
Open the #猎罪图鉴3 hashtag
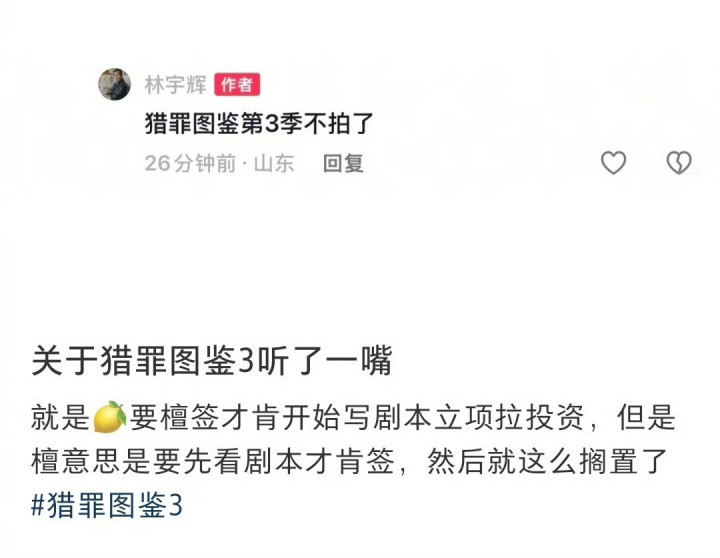coord(107,505)
